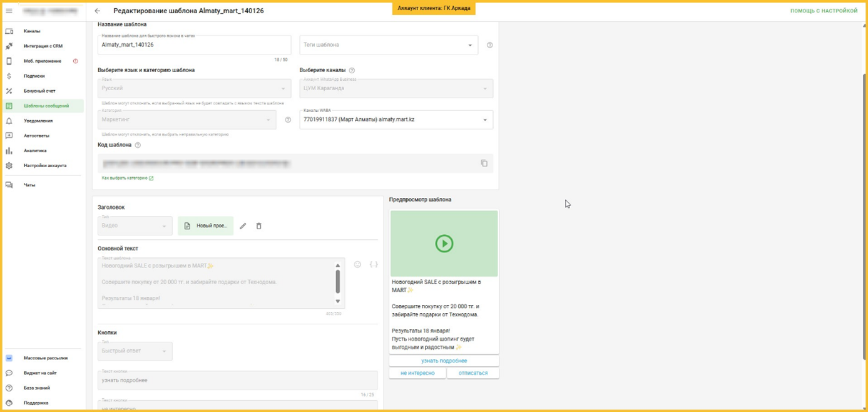868x412 pixels.
Task: Click the Бонусный счет percent icon
Action: [x=9, y=91]
